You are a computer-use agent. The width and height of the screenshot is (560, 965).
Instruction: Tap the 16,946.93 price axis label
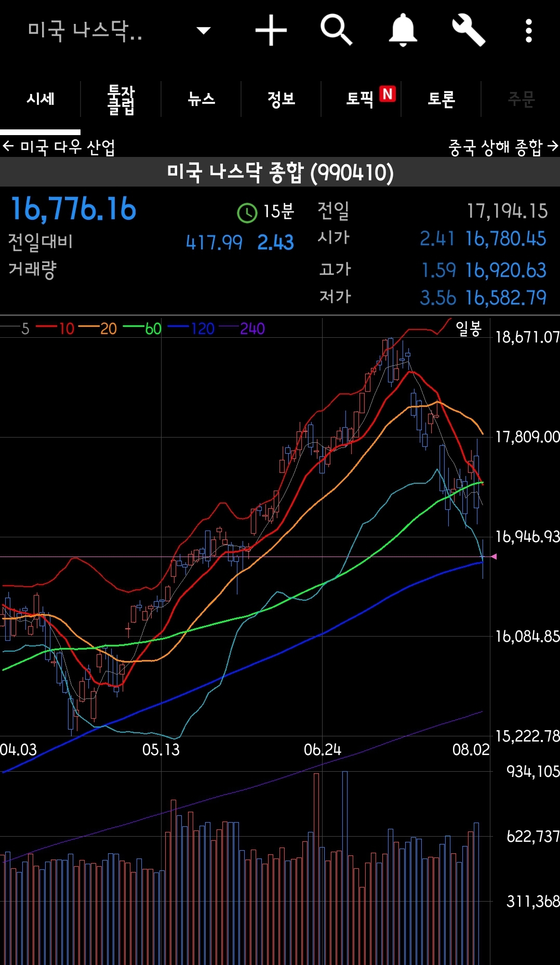527,536
